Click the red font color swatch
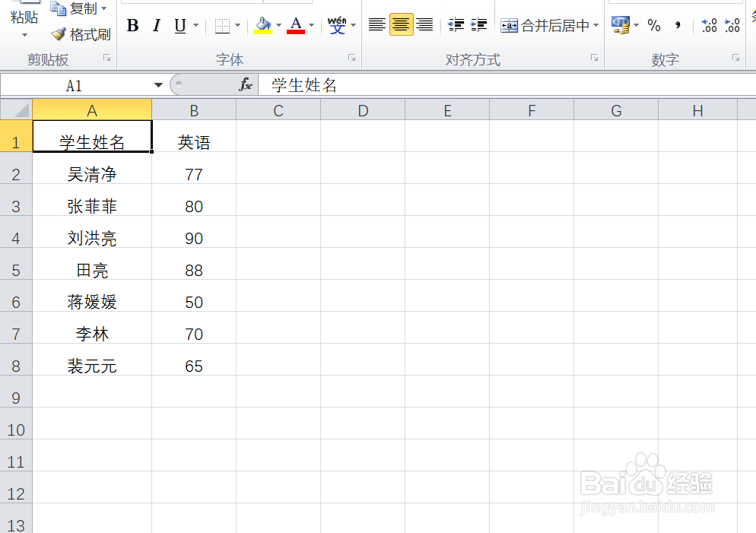The image size is (756, 533). [297, 32]
